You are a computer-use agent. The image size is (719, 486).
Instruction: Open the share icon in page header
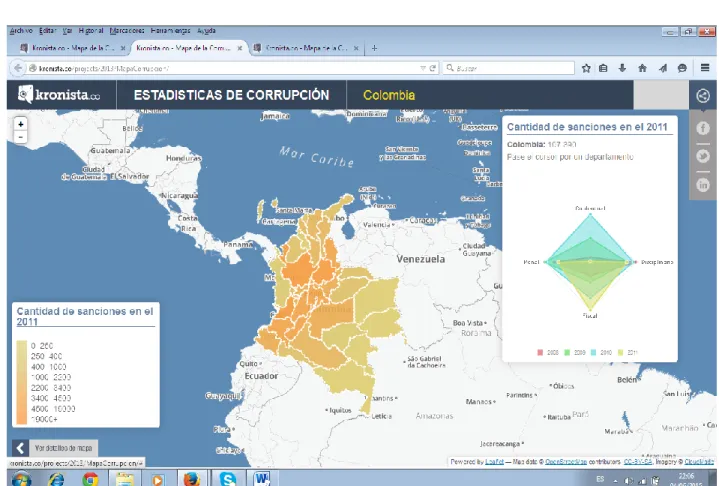[x=702, y=95]
